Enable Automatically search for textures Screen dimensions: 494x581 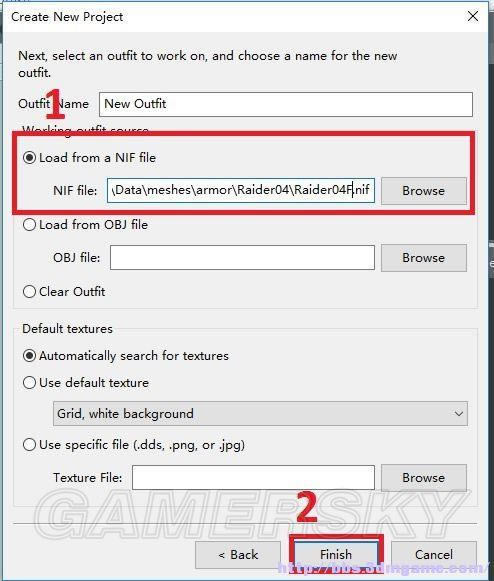tap(30, 356)
